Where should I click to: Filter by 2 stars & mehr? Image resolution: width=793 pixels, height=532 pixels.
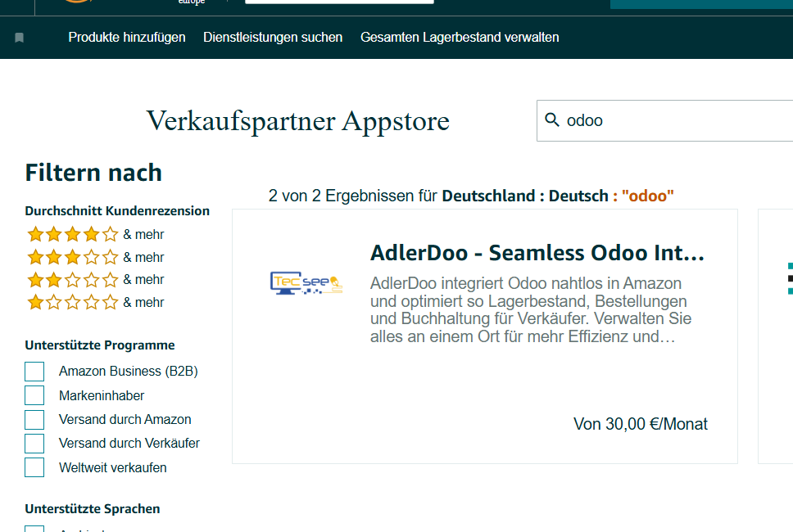[95, 280]
